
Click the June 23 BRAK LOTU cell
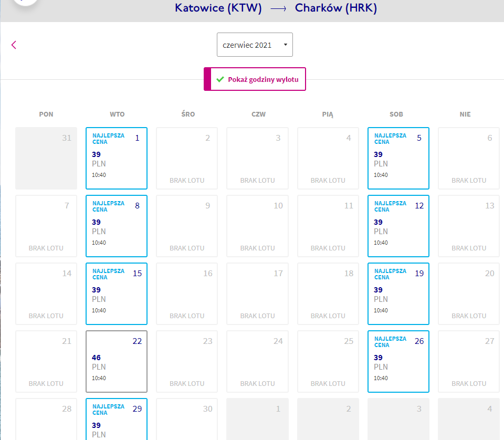pyautogui.click(x=187, y=362)
